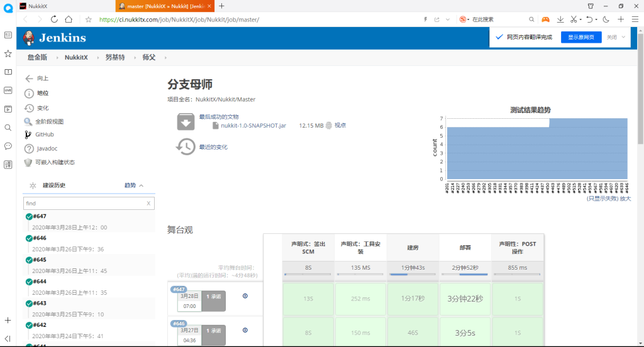Open sidebar reading book icon
The width and height of the screenshot is (644, 347).
[x=8, y=72]
